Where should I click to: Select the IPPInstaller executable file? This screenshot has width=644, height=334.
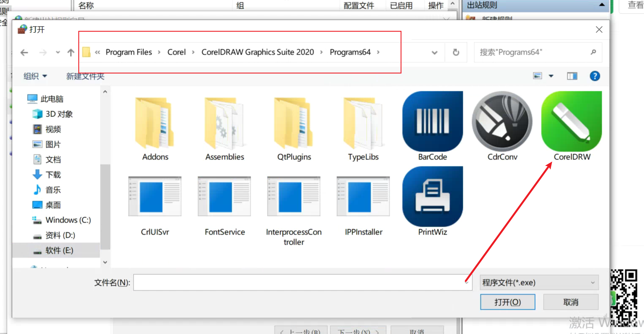[363, 196]
